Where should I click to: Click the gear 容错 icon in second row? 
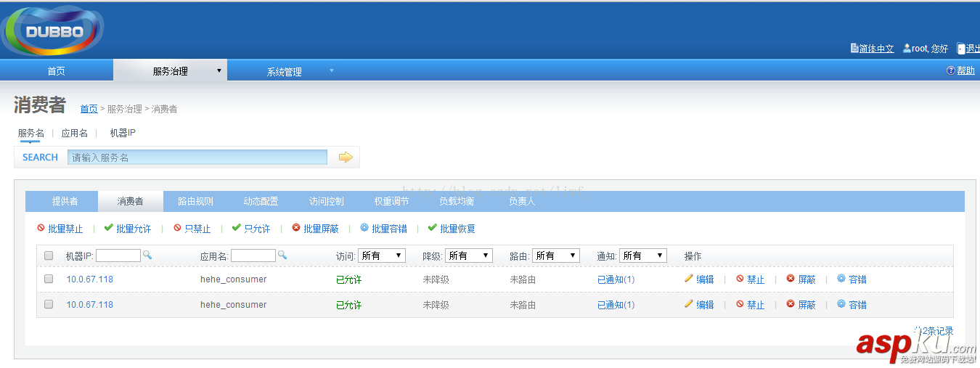(x=841, y=303)
